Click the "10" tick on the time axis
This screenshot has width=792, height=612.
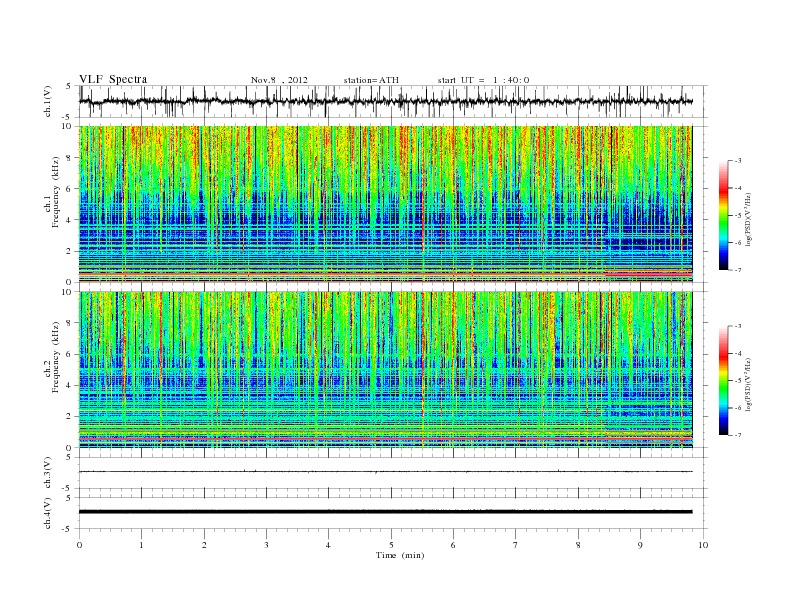click(x=703, y=545)
